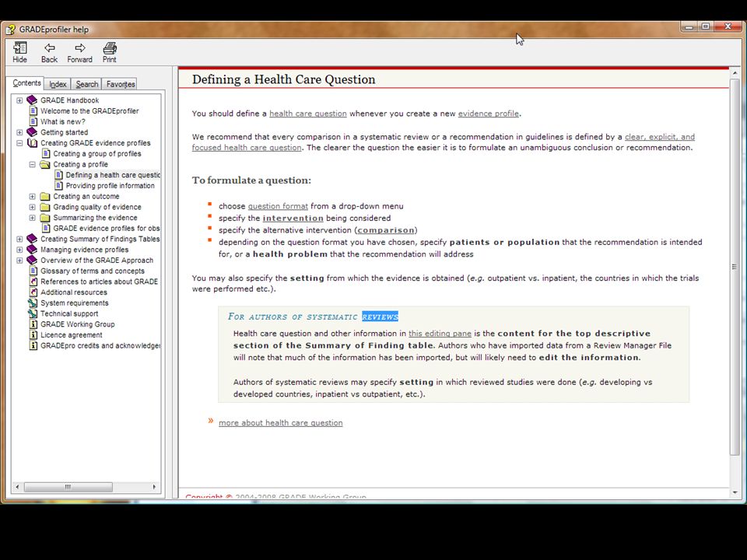
Task: Switch to the Contents tab
Action: (x=26, y=83)
